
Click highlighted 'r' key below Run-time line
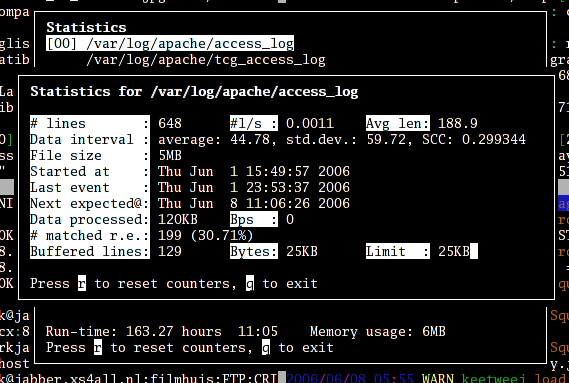tap(98, 347)
